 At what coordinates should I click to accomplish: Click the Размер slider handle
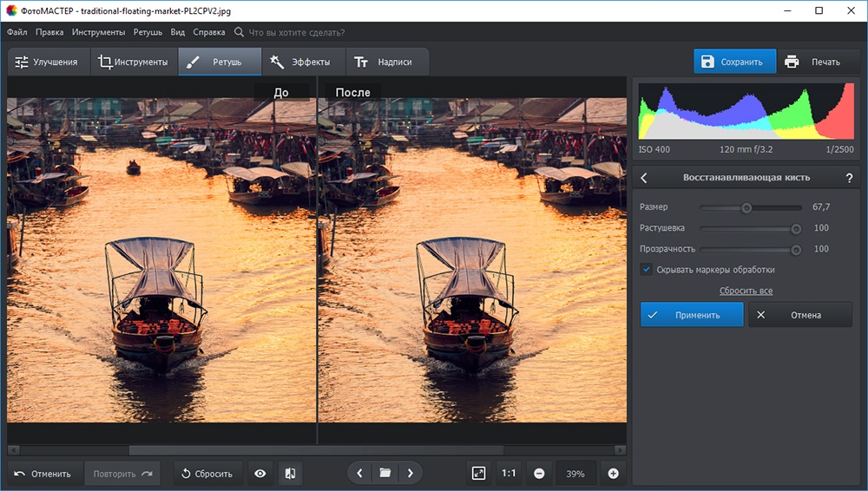[x=746, y=207]
